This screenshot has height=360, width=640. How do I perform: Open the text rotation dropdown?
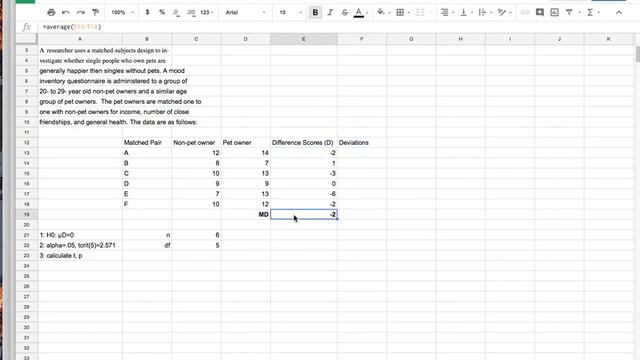click(504, 13)
